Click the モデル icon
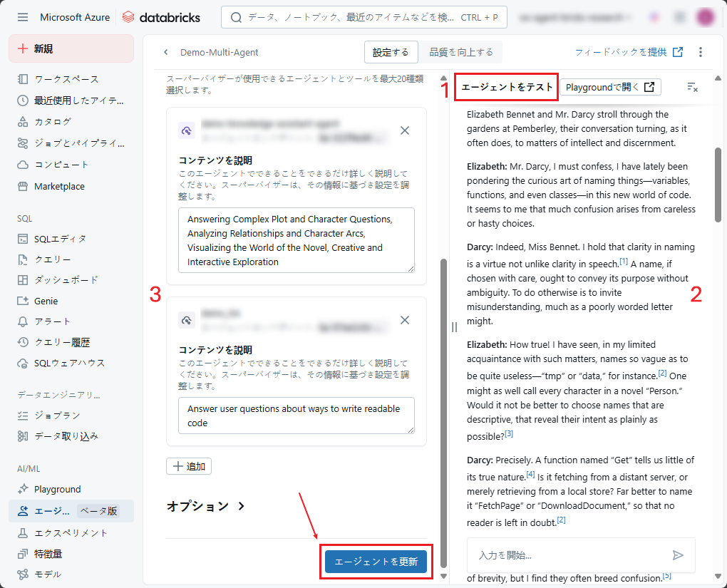The image size is (727, 588). 23,574
